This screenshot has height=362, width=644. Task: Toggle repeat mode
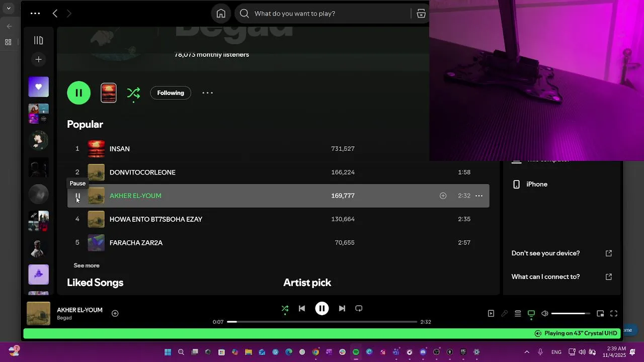coord(359,308)
